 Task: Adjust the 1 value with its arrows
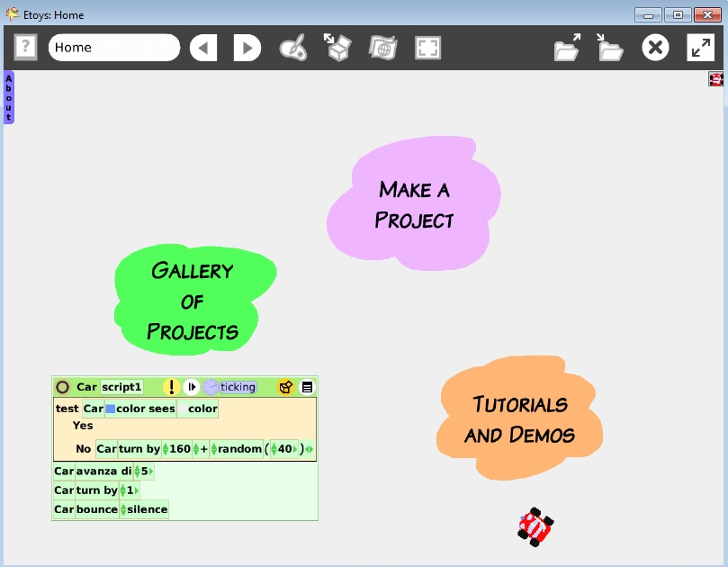click(122, 490)
